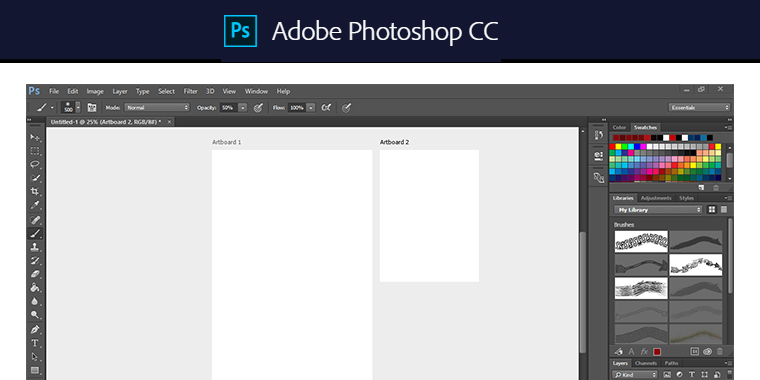This screenshot has height=380, width=760.
Task: Toggle smart object filter in Layers
Action: pyautogui.click(x=717, y=375)
